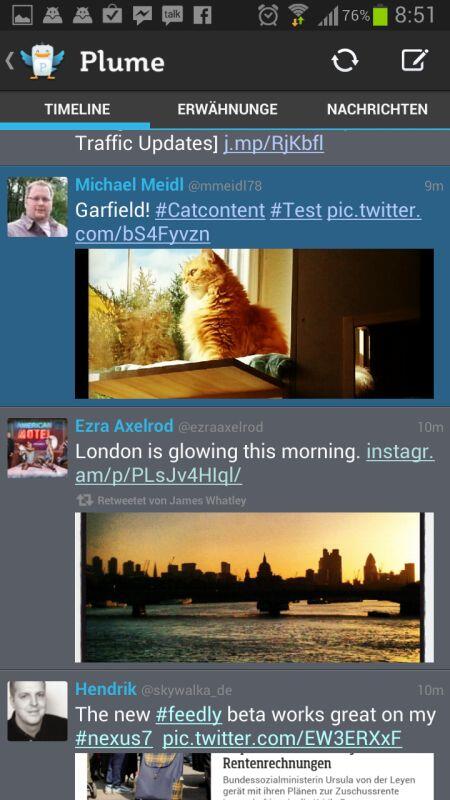
Task: View the London skyline photo preview
Action: 255,587
